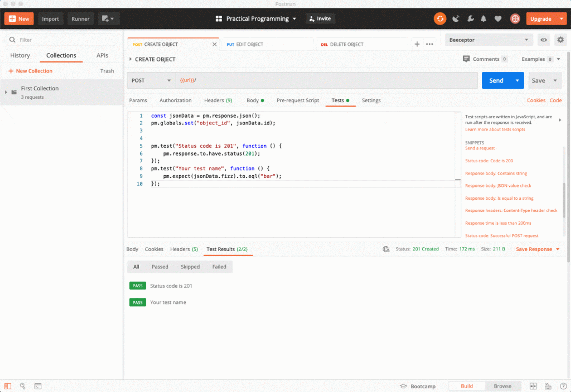The width and height of the screenshot is (571, 392).
Task: Click the snippets list scrollbar
Action: pos(564,200)
